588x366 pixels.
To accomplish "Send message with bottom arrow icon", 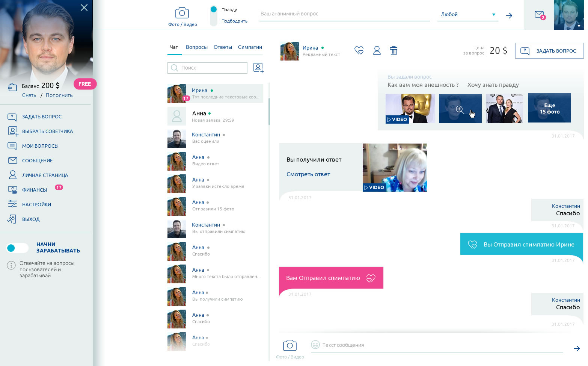I will click(x=576, y=348).
